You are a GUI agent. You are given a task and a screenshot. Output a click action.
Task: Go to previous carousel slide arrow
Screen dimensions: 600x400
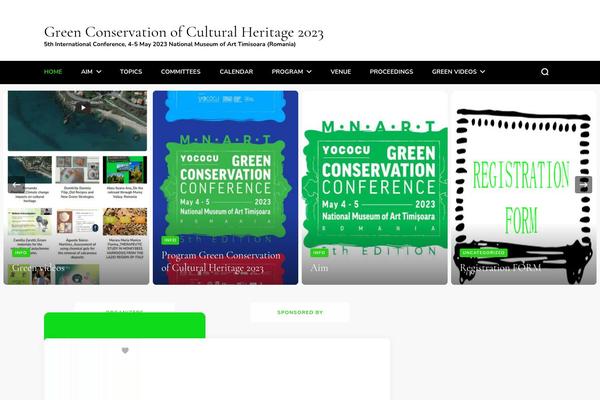tap(16, 185)
